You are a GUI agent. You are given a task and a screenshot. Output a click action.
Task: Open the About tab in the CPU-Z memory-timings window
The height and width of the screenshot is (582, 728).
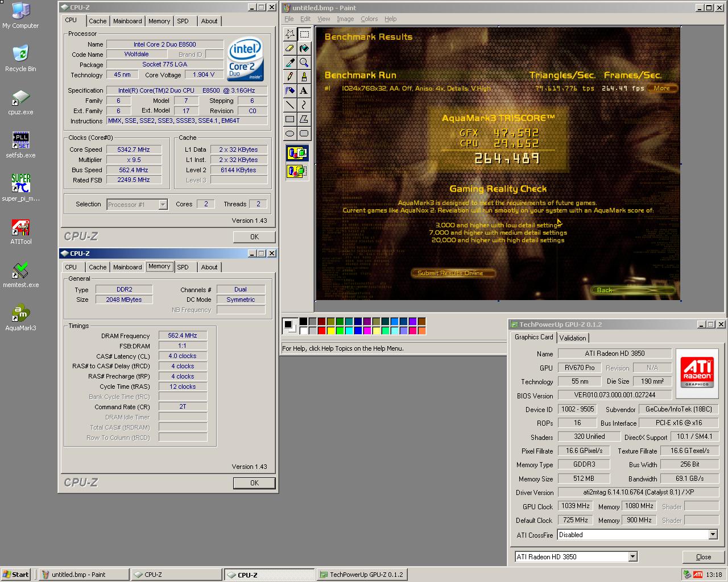tap(209, 267)
